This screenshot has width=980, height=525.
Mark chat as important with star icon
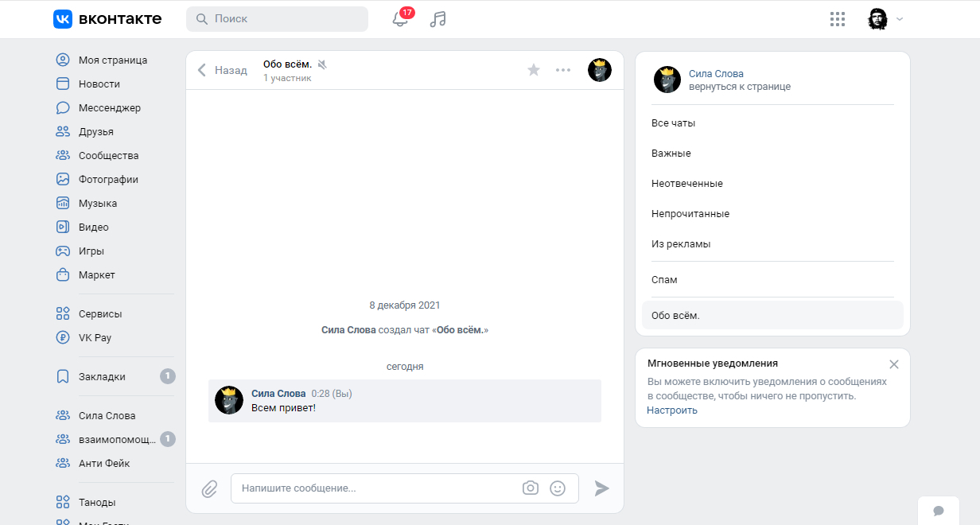coord(534,70)
